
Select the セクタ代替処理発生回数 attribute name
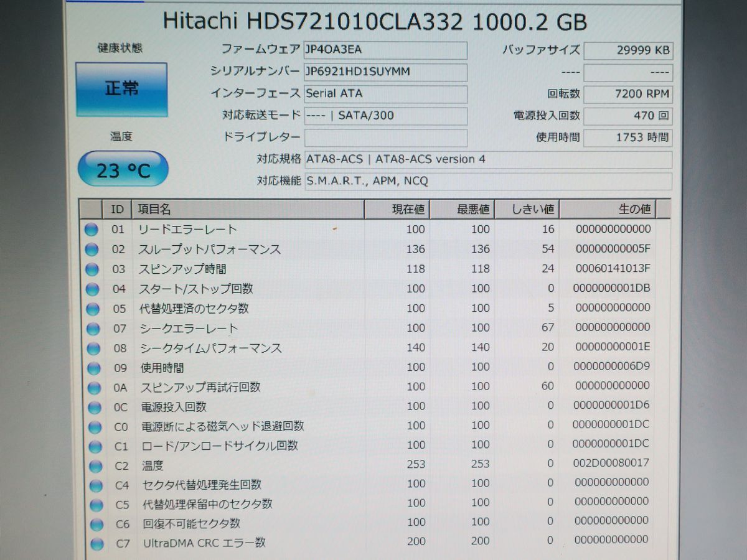[x=202, y=485]
